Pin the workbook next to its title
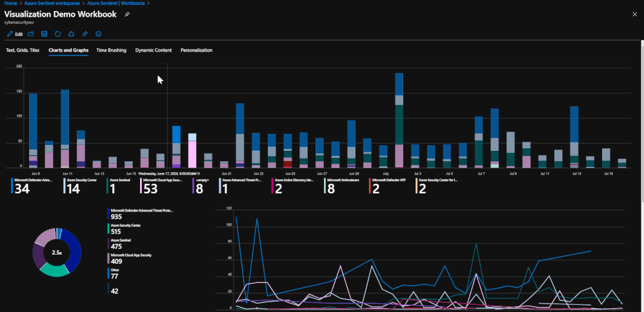Screen dimensions: 644x312 click(127, 14)
